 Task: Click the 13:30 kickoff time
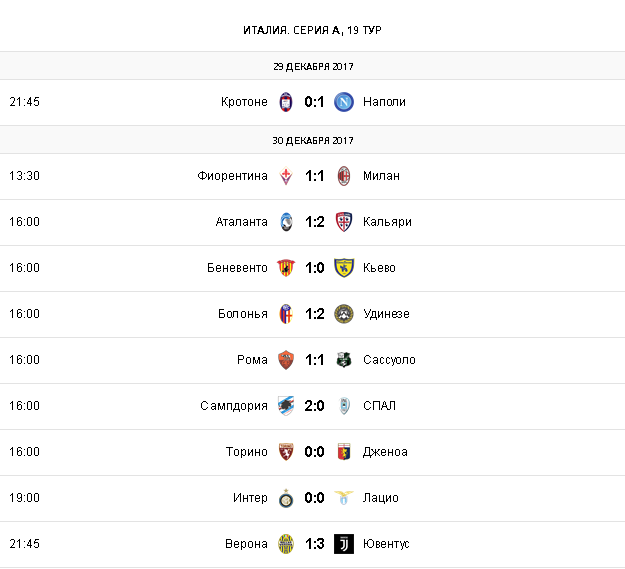click(x=24, y=176)
